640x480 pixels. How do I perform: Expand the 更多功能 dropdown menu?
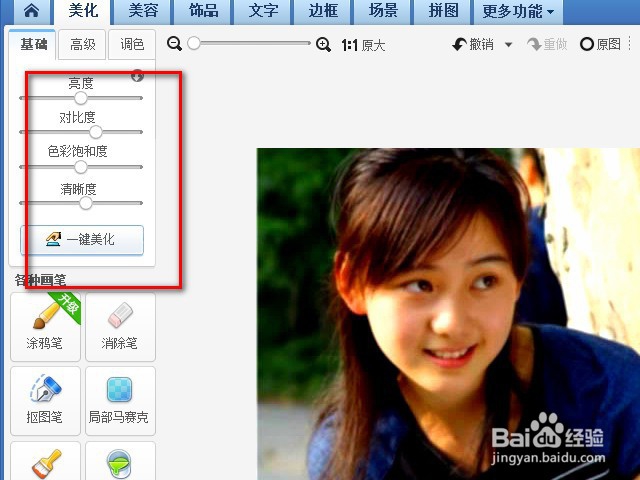pyautogui.click(x=518, y=11)
